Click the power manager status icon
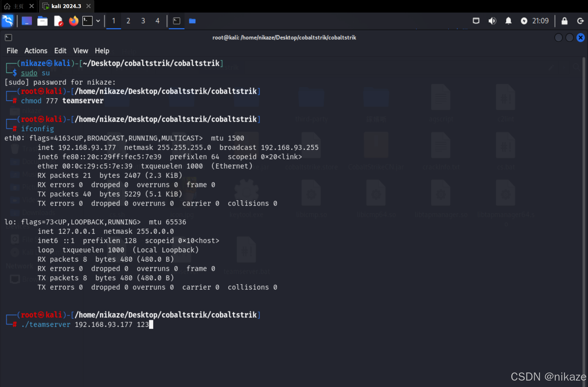 (x=524, y=21)
